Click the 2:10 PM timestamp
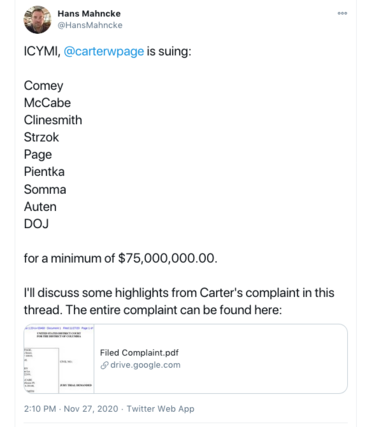 click(x=40, y=409)
